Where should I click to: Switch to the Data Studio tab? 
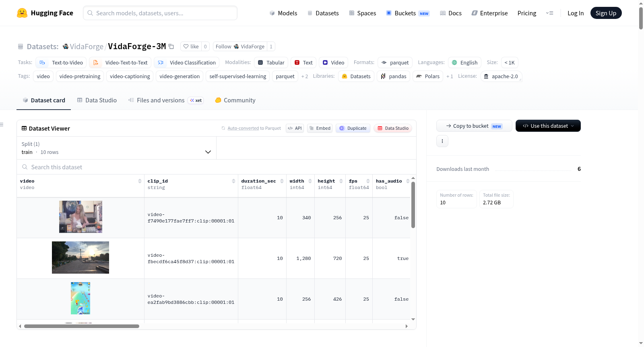(97, 100)
